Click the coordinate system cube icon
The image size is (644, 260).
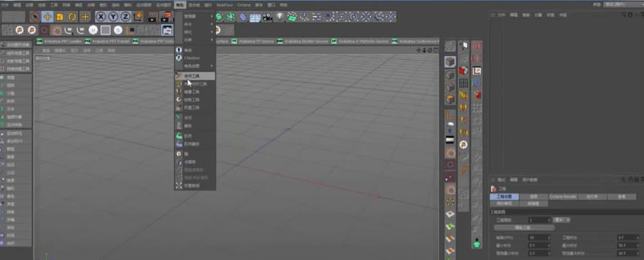138,17
